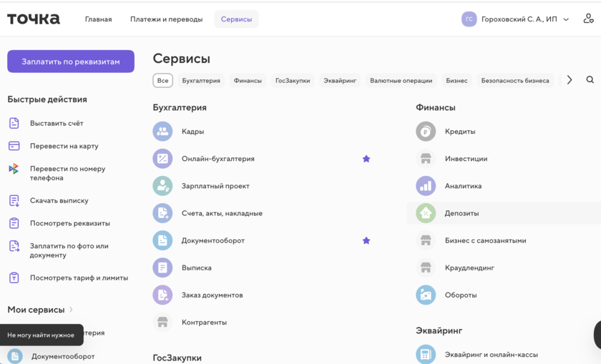Click the user profile icon at top right

point(588,19)
